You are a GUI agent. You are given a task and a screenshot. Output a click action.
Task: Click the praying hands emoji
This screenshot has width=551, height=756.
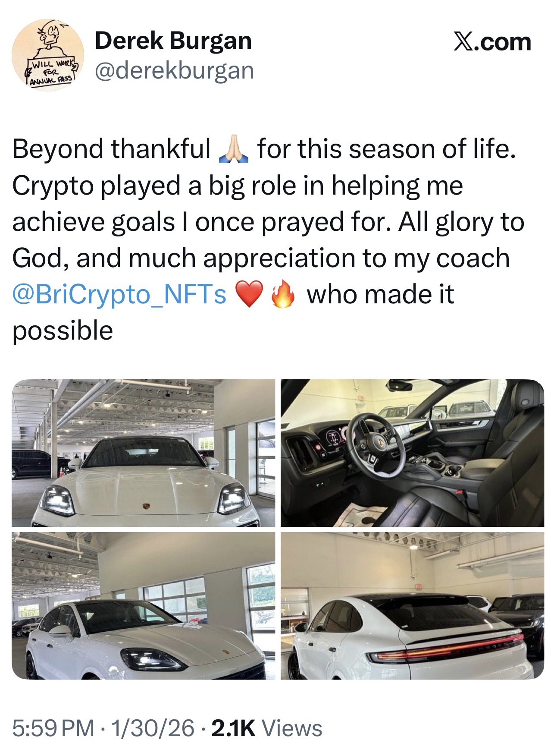[x=233, y=149]
